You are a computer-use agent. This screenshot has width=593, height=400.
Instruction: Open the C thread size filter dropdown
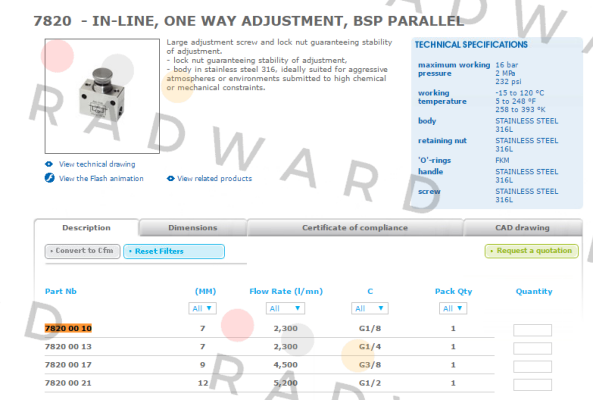(369, 309)
